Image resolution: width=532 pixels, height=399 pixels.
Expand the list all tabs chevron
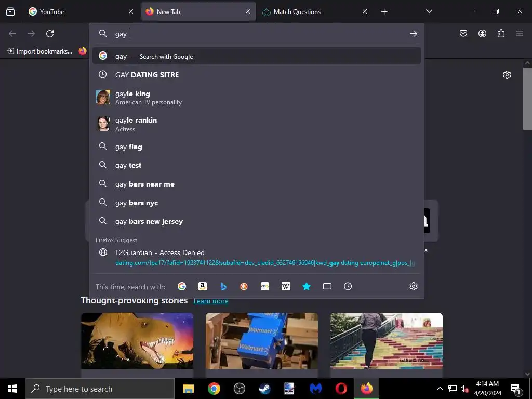[x=429, y=11]
